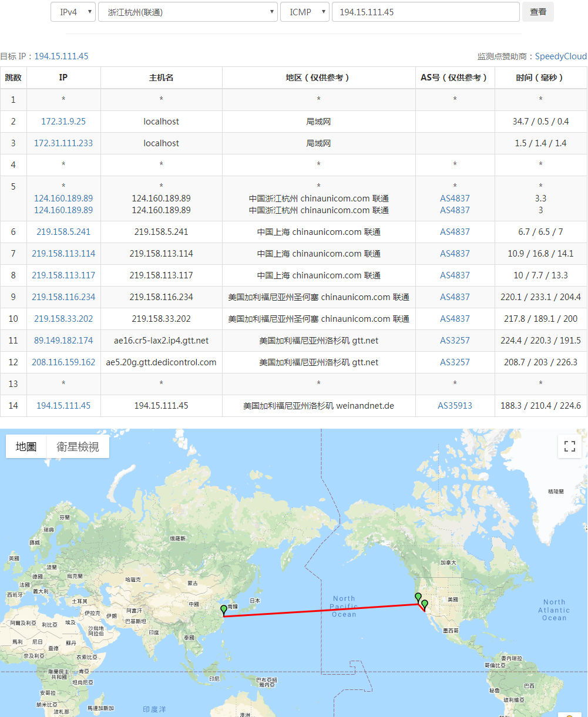Image resolution: width=588 pixels, height=717 pixels.
Task: Open AS4837 link in hop 6 row
Action: tap(455, 232)
